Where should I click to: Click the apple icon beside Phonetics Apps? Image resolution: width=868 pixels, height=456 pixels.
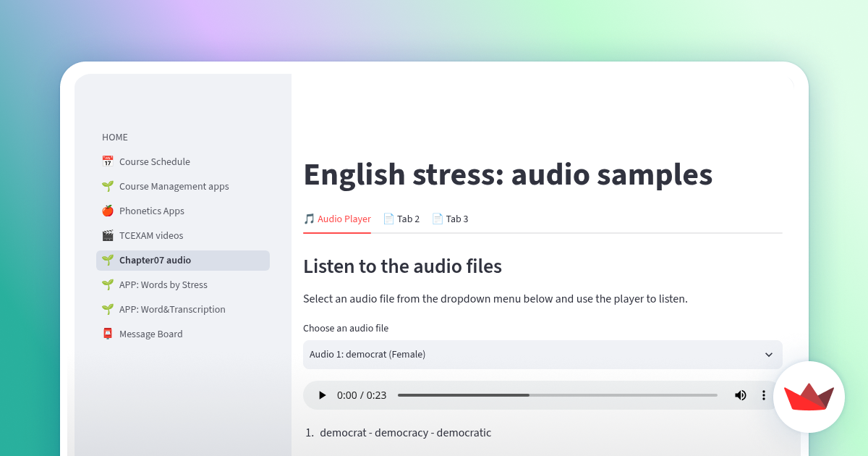(x=108, y=211)
